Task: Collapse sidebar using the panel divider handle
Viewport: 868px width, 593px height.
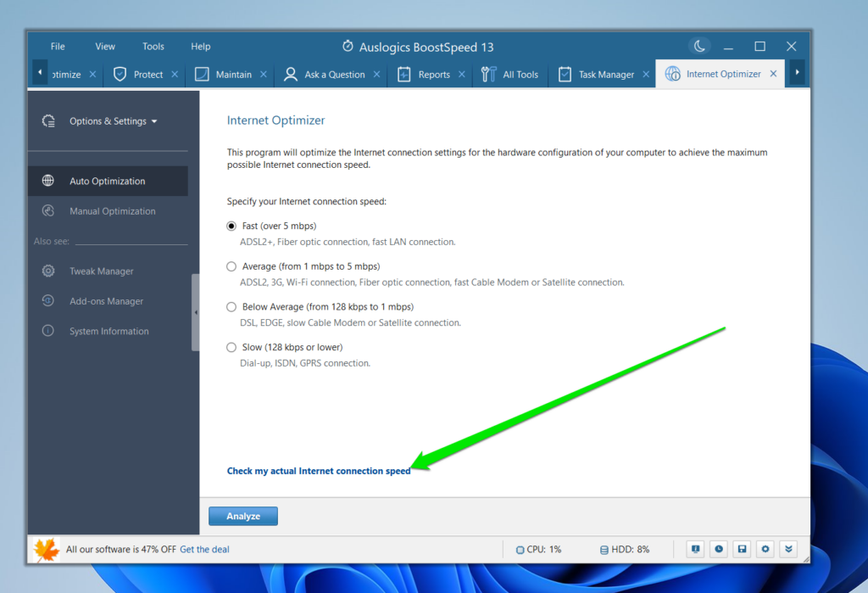Action: coord(196,312)
